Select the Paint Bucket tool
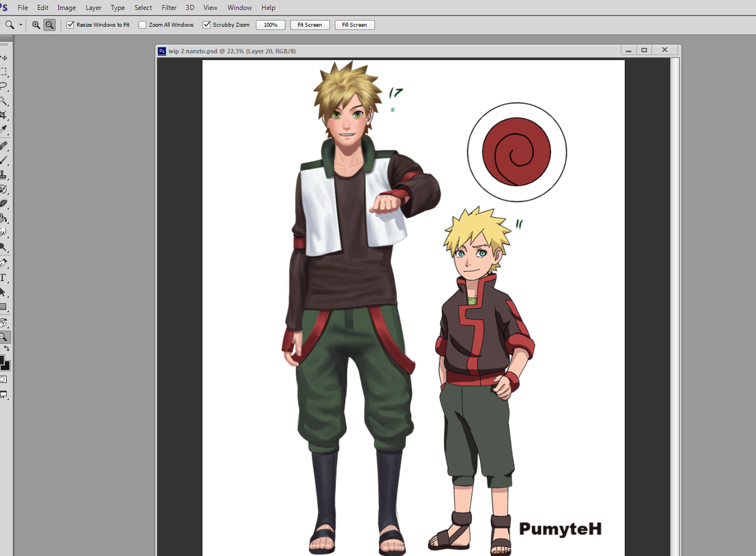Screen dimensions: 756x556 (4, 218)
